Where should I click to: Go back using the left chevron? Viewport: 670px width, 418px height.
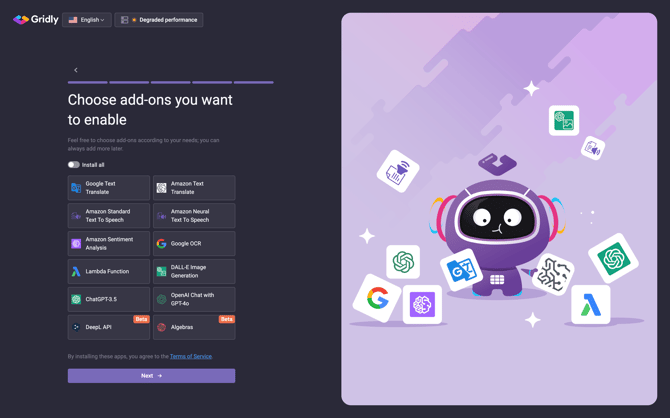(76, 70)
